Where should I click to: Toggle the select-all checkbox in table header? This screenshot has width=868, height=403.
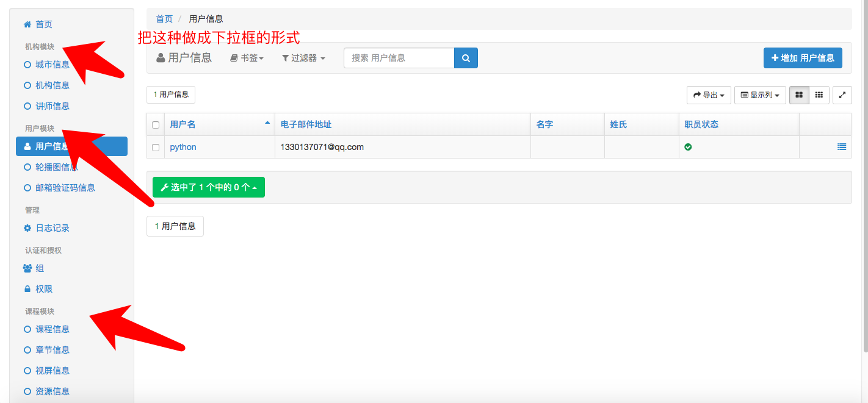[155, 123]
